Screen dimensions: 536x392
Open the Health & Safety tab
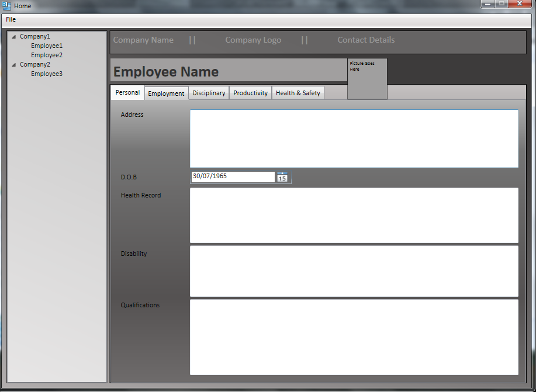(298, 93)
